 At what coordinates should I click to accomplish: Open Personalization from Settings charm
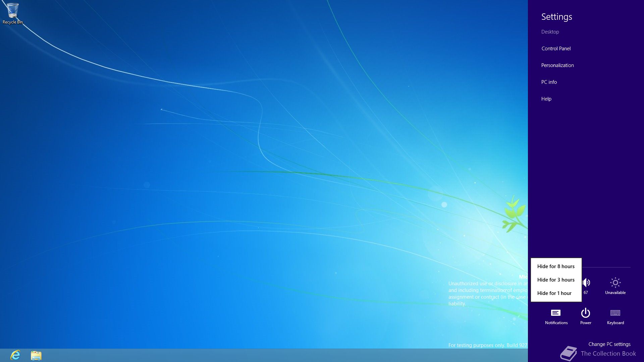557,65
